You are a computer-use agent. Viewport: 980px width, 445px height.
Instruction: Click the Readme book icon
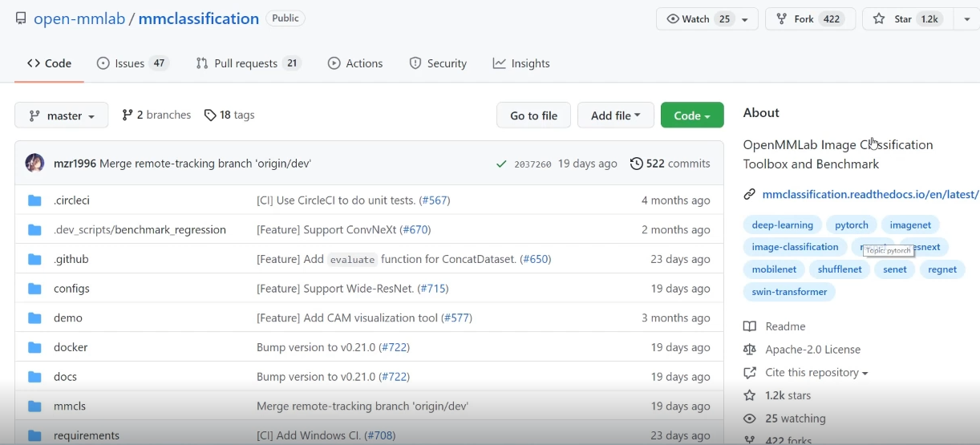pos(750,326)
